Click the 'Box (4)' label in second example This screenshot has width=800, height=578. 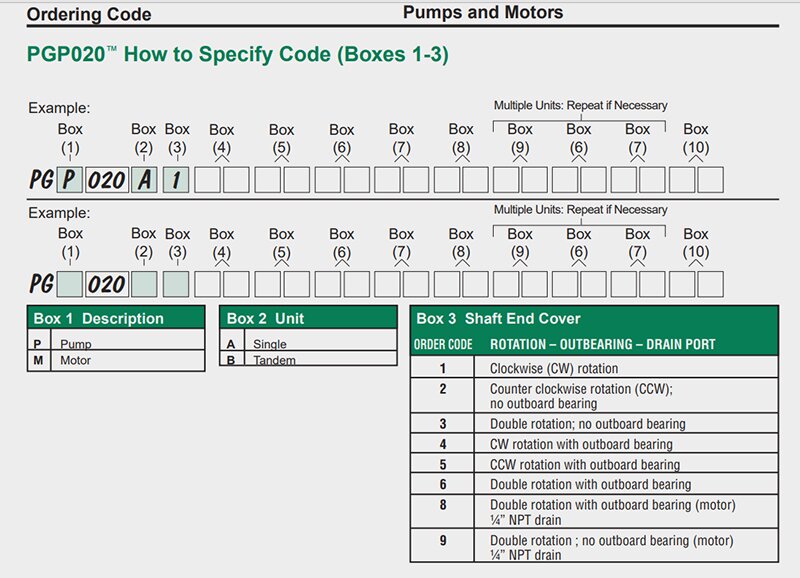pos(221,243)
